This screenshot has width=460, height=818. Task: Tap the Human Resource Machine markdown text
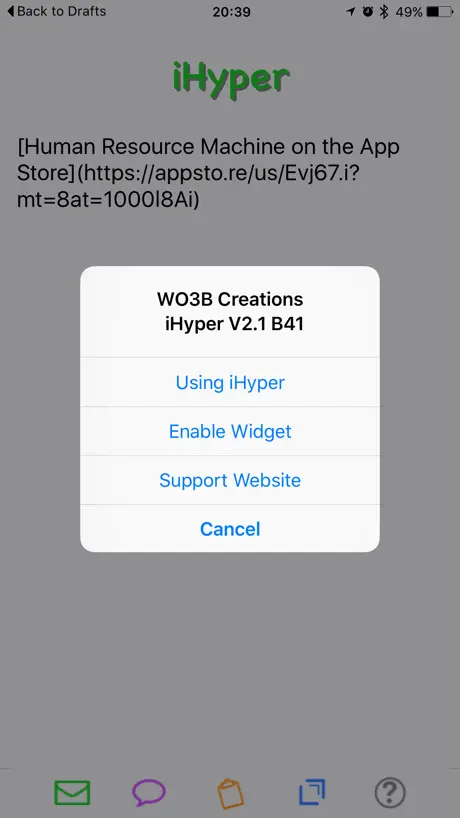(209, 174)
